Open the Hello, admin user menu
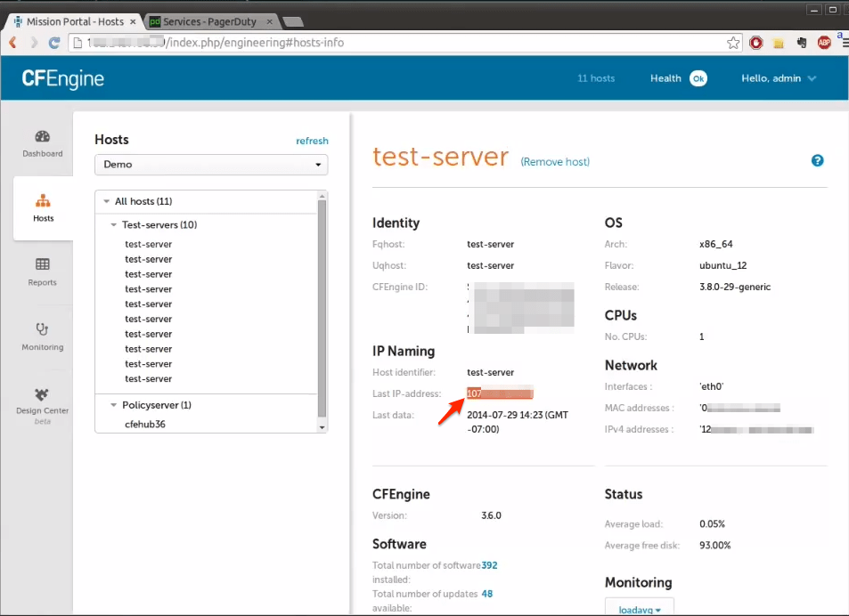 (x=779, y=78)
